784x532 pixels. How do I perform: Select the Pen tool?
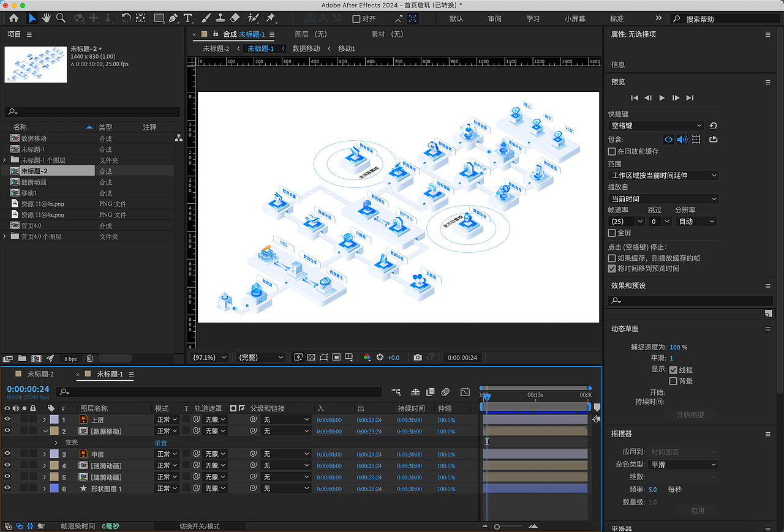173,18
